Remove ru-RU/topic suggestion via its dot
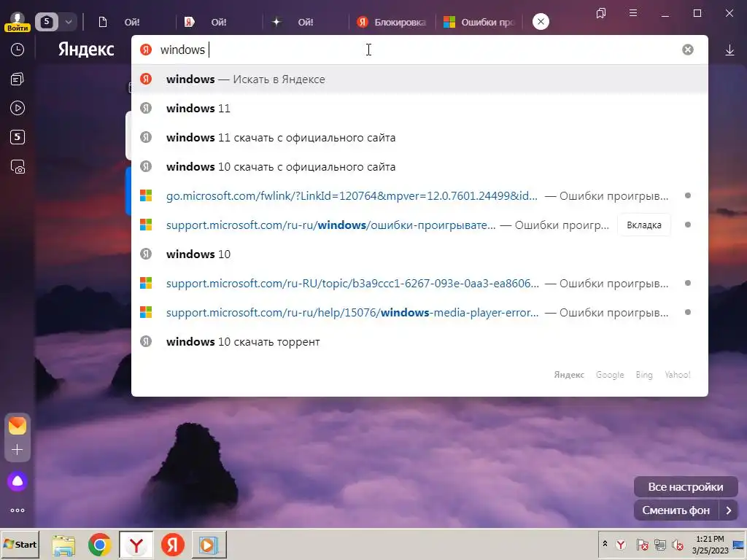Viewport: 747px width, 560px height. pos(687,284)
